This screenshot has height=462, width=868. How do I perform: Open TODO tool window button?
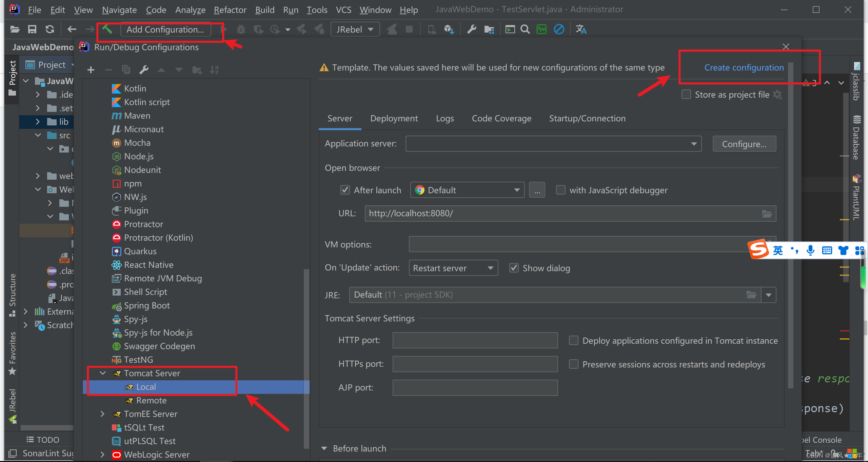pos(43,440)
